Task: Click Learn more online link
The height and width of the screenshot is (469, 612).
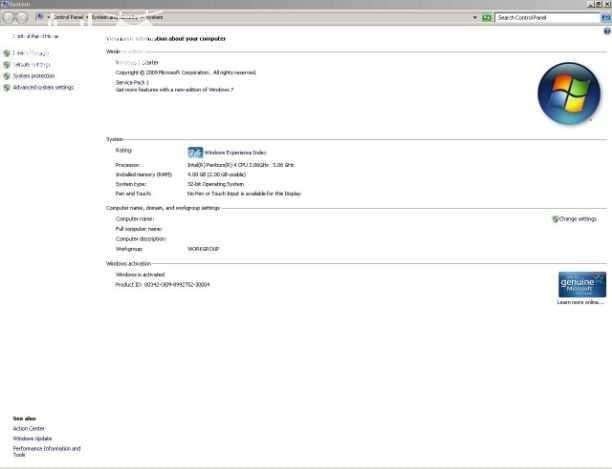Action: (580, 302)
